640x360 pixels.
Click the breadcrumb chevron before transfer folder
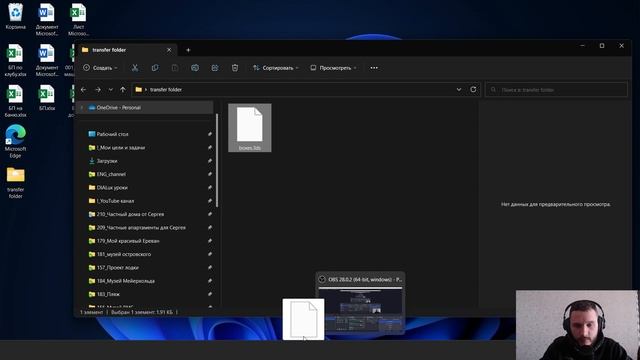[x=146, y=90]
